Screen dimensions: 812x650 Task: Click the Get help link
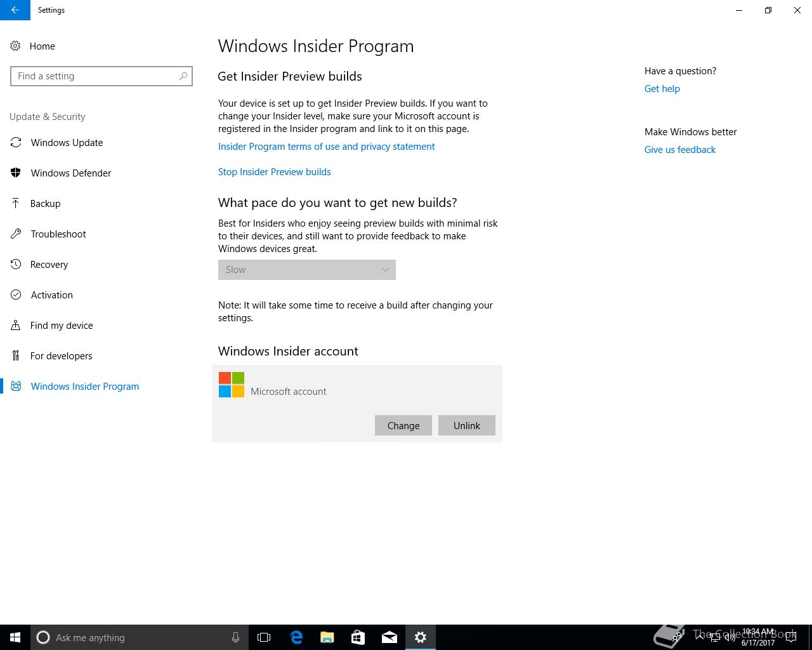click(662, 89)
